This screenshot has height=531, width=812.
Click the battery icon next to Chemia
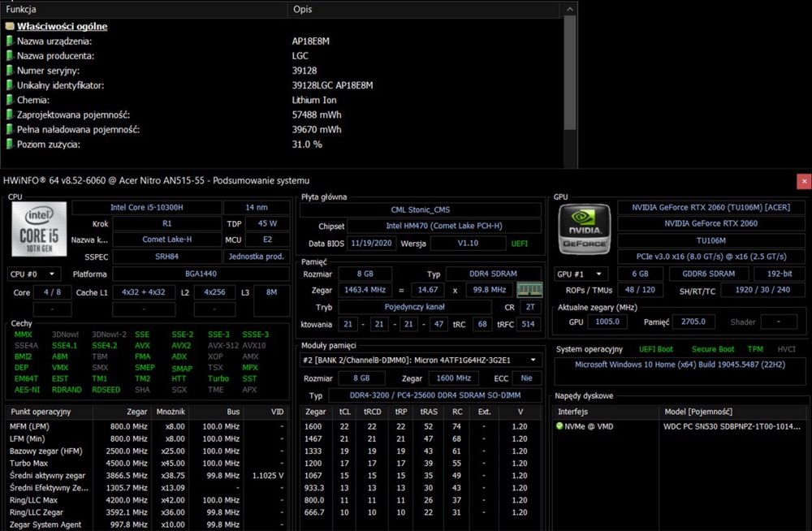click(9, 100)
